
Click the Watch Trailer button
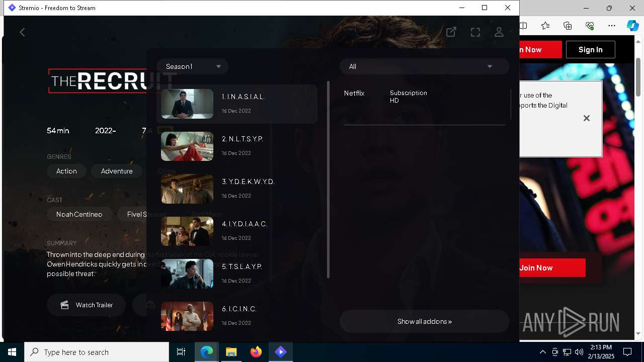(x=86, y=305)
